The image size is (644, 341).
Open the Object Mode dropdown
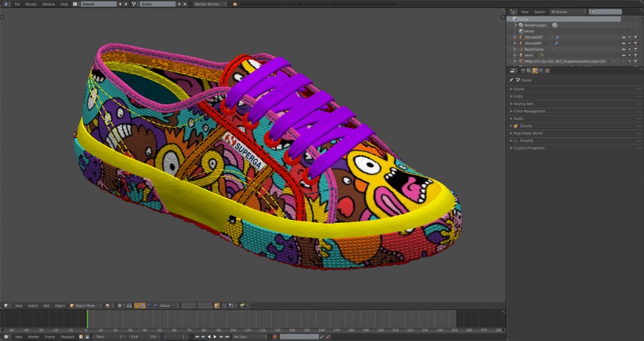tap(86, 306)
